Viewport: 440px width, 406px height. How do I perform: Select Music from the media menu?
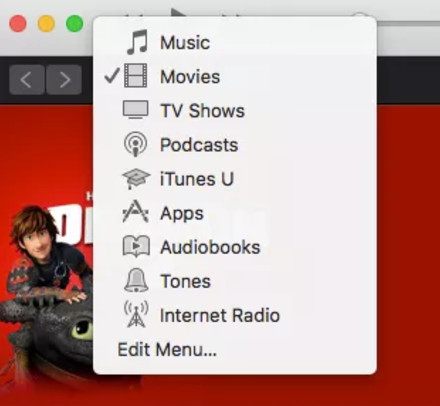[x=235, y=42]
